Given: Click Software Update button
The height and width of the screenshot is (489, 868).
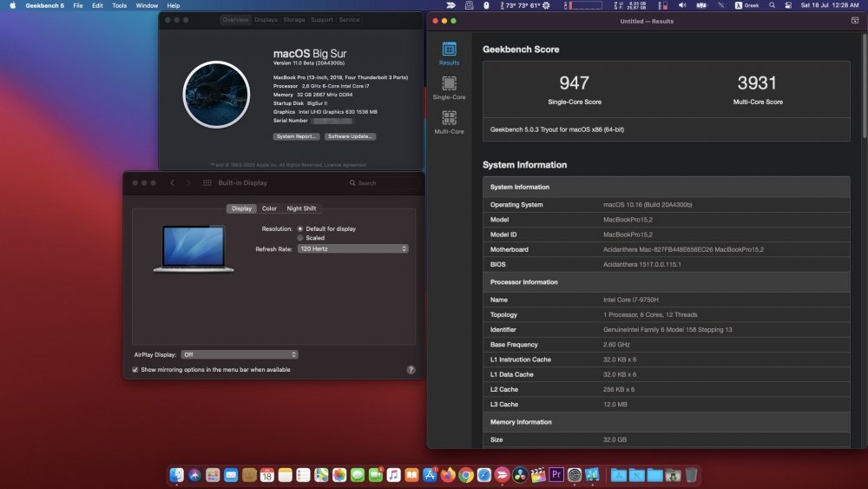Looking at the screenshot, I should (350, 136).
